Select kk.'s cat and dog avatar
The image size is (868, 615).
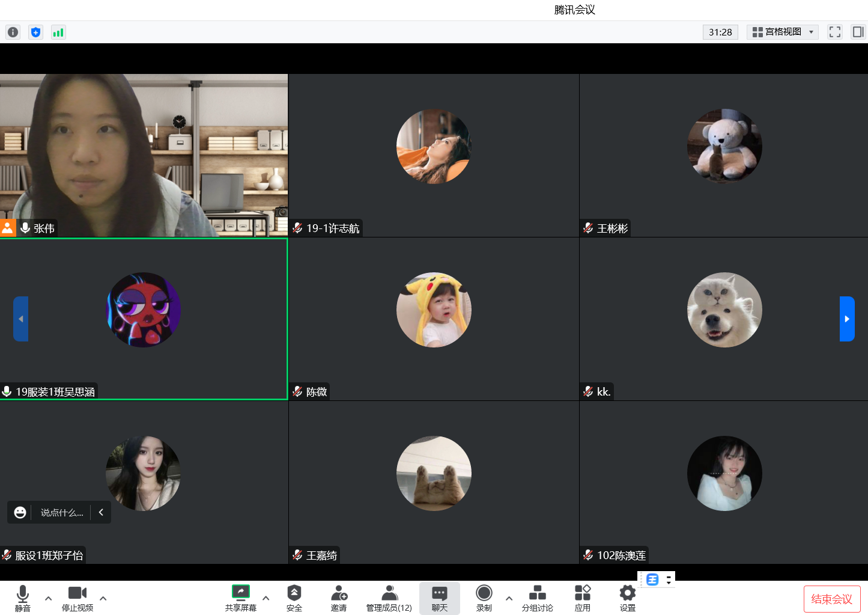[724, 310]
